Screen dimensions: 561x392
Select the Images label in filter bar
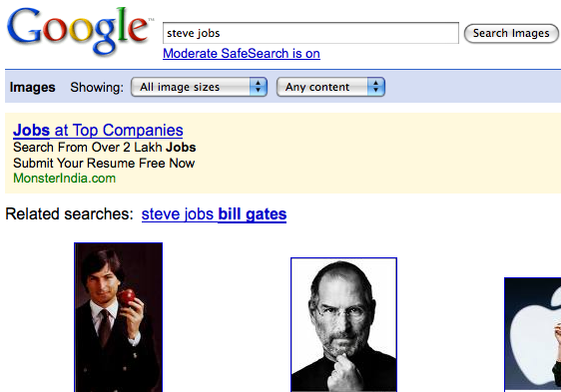32,87
